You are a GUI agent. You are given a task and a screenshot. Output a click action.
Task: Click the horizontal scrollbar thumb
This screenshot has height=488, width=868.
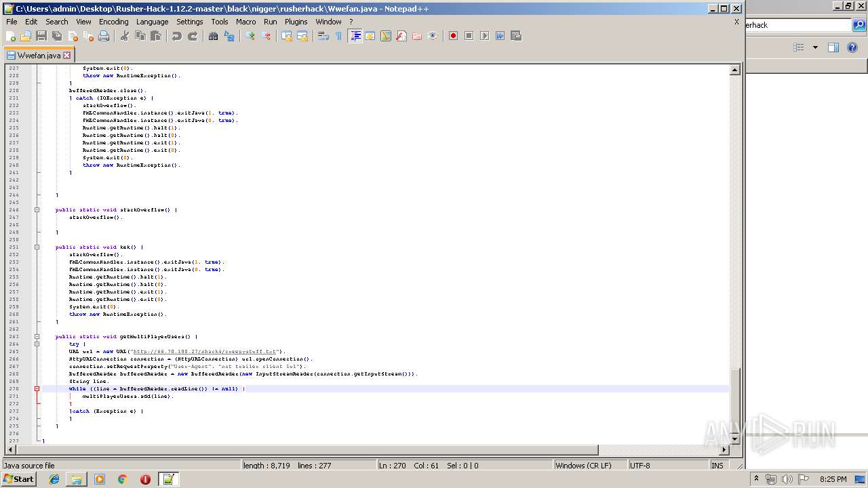pyautogui.click(x=307, y=450)
